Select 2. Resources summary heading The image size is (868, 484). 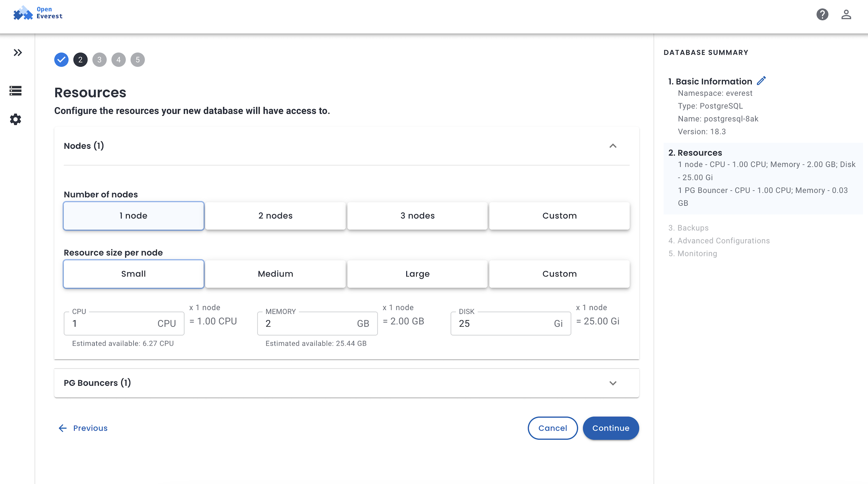coord(695,153)
